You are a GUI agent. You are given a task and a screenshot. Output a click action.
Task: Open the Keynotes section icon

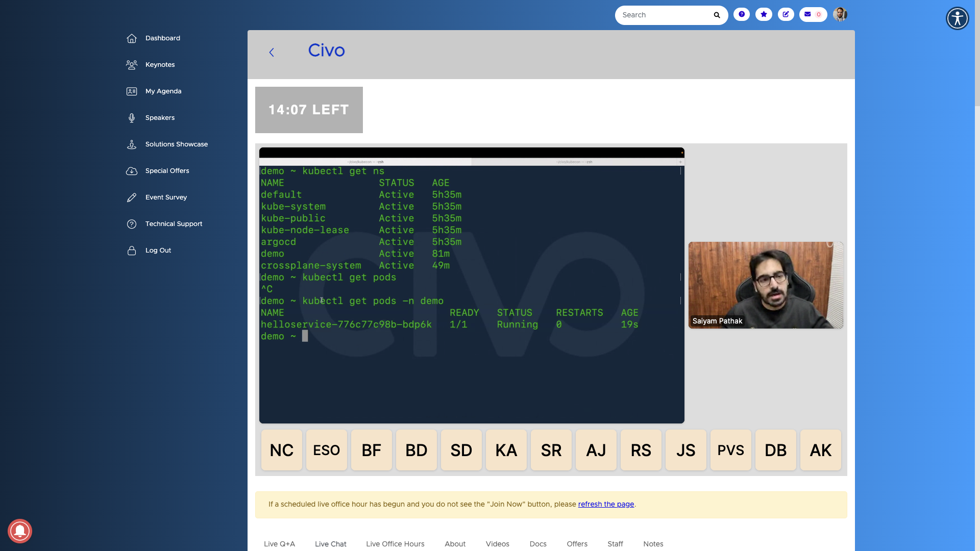pos(131,65)
